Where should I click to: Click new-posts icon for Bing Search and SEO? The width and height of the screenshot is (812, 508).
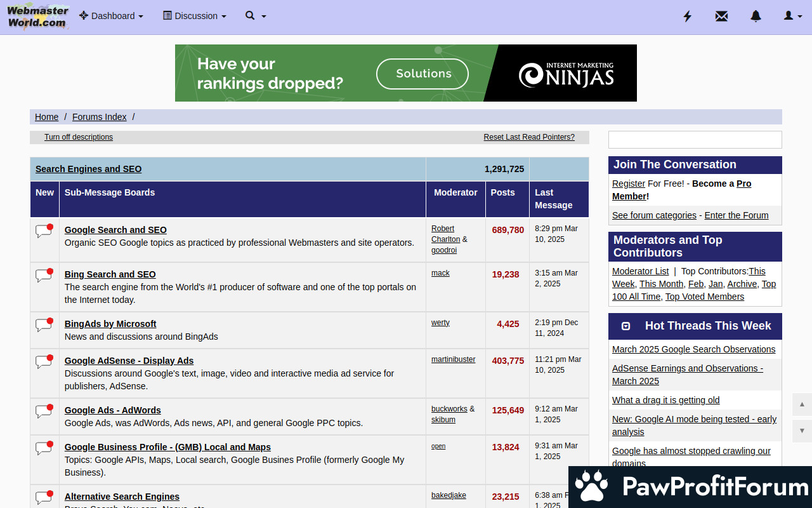44,276
